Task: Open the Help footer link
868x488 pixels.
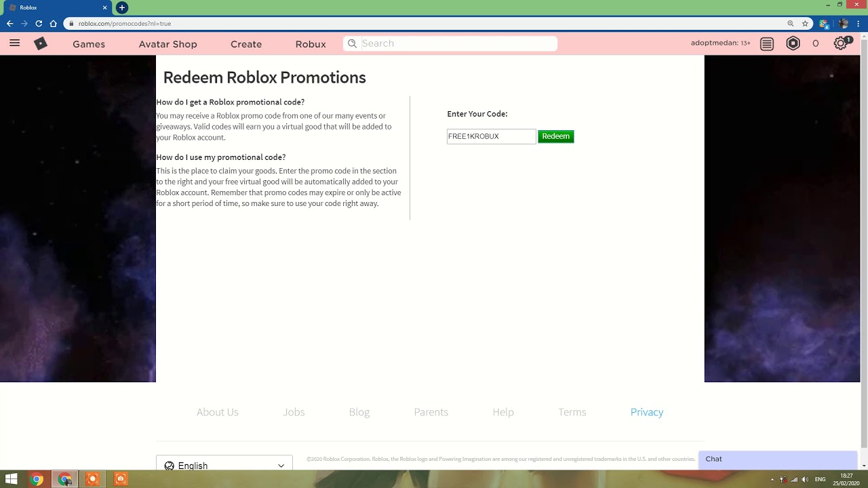Action: click(x=503, y=412)
